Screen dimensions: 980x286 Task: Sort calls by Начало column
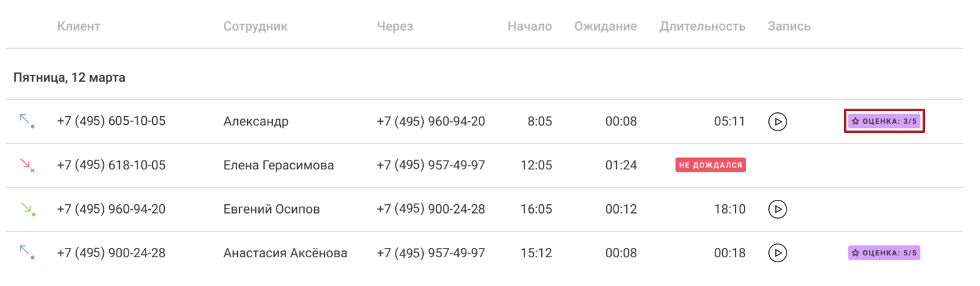coord(530,26)
